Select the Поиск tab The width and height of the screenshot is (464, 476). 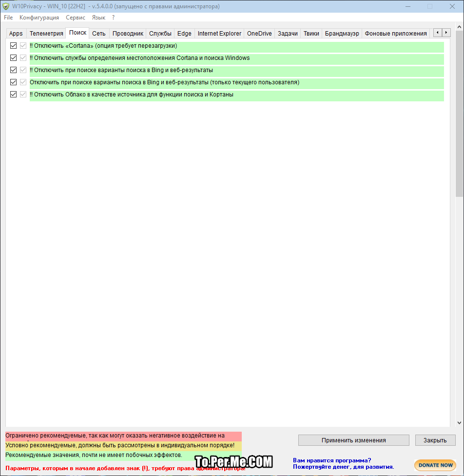[x=77, y=33]
